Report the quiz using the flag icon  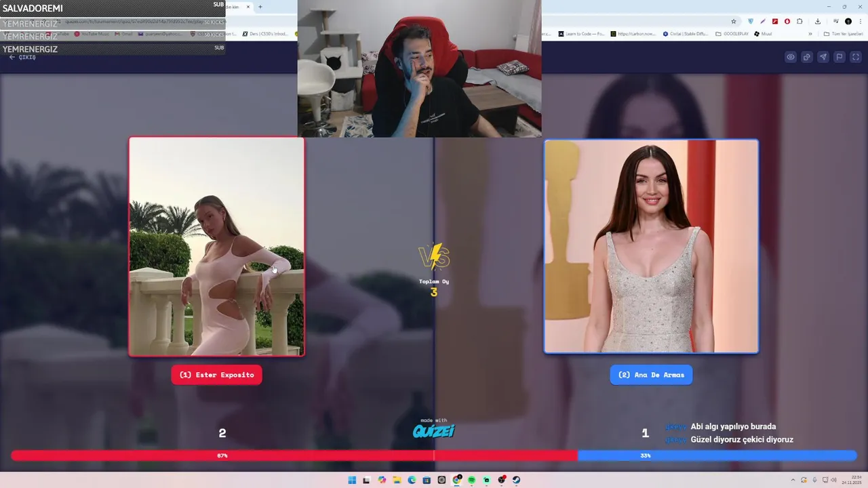(840, 57)
